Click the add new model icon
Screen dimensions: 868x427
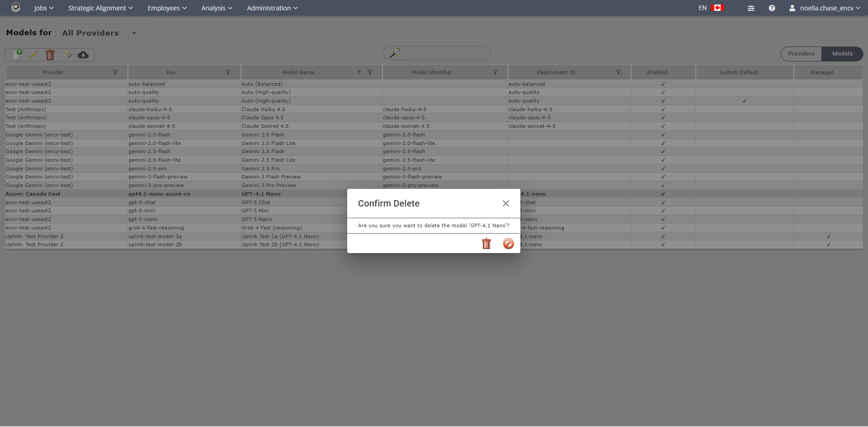(17, 55)
